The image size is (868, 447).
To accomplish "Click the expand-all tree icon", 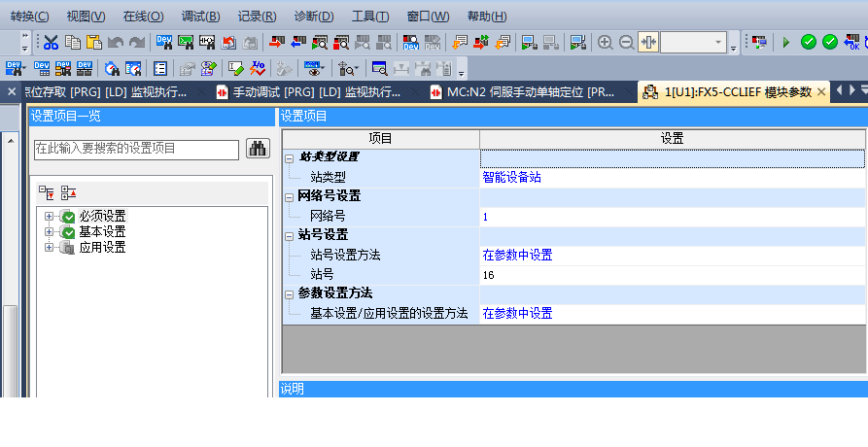I will [47, 193].
